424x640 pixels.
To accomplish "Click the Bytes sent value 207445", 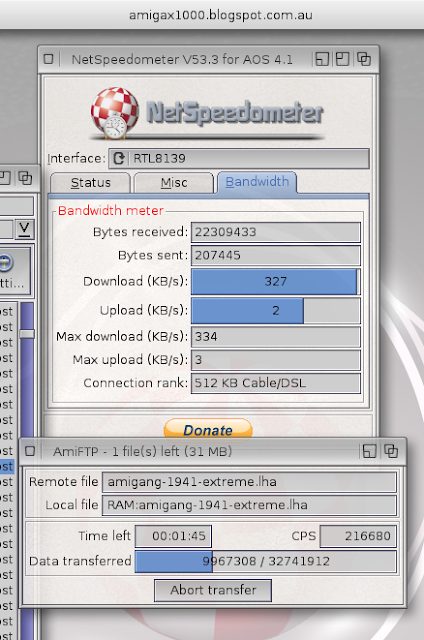I will coord(276,256).
